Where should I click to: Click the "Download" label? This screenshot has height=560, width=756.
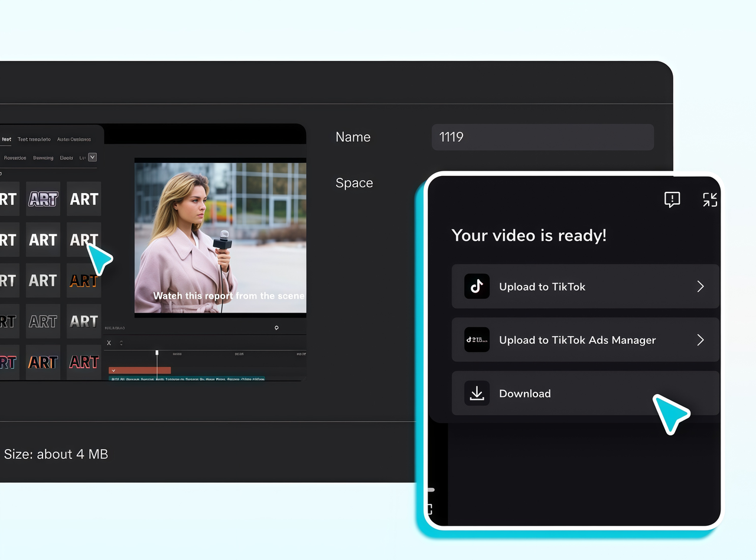coord(525,393)
